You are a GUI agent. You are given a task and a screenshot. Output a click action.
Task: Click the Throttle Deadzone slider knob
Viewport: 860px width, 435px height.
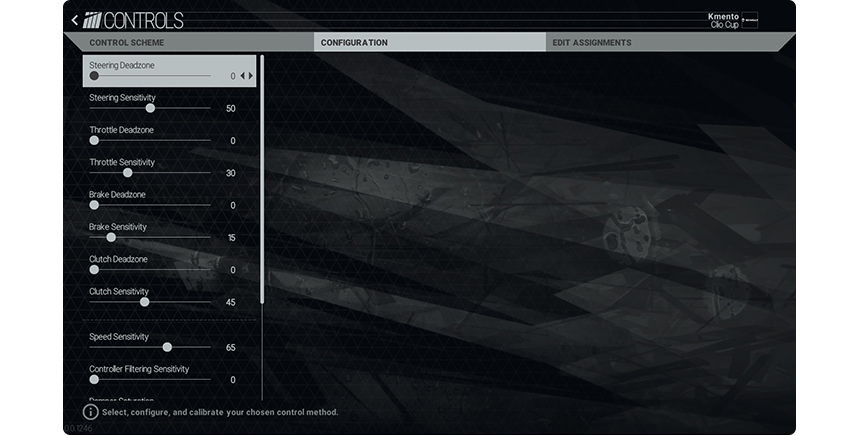click(94, 141)
